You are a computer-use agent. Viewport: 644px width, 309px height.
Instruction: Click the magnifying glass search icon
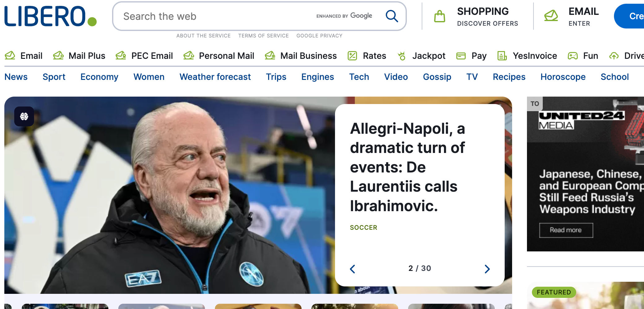coord(392,16)
